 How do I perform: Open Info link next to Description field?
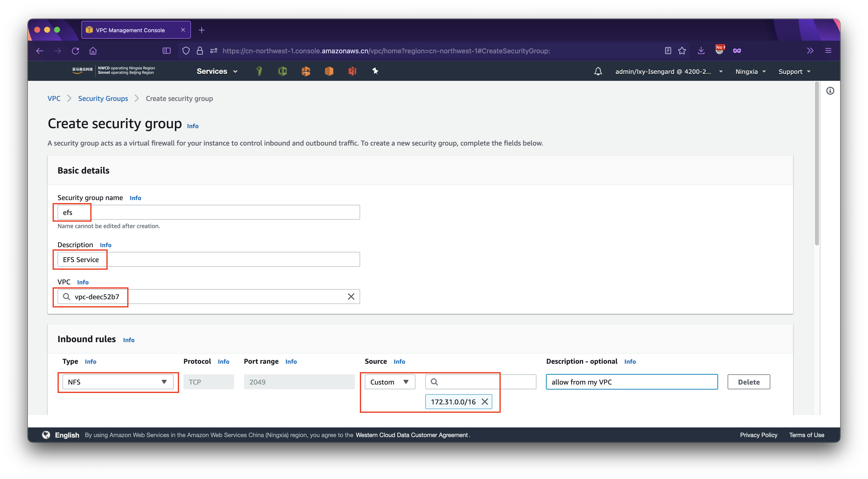[105, 245]
